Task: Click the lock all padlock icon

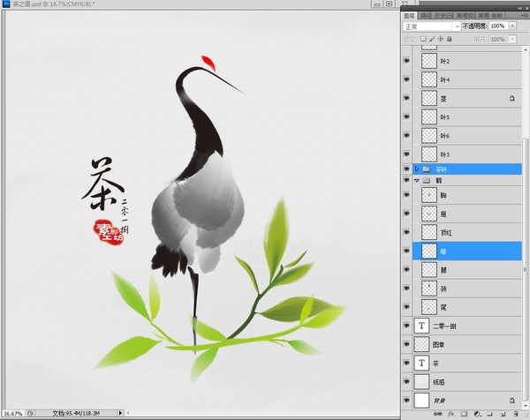Action: click(450, 39)
